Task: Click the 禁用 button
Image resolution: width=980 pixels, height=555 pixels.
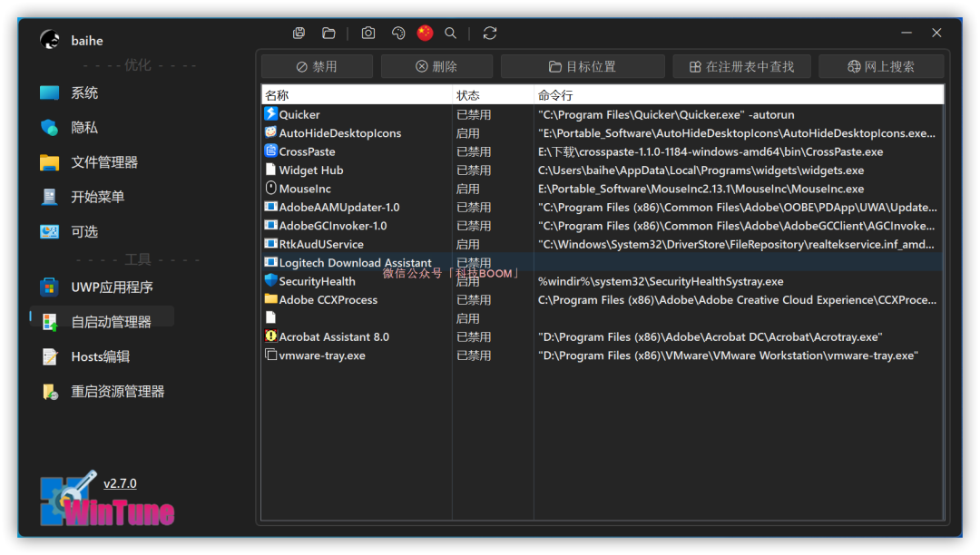Action: point(317,66)
